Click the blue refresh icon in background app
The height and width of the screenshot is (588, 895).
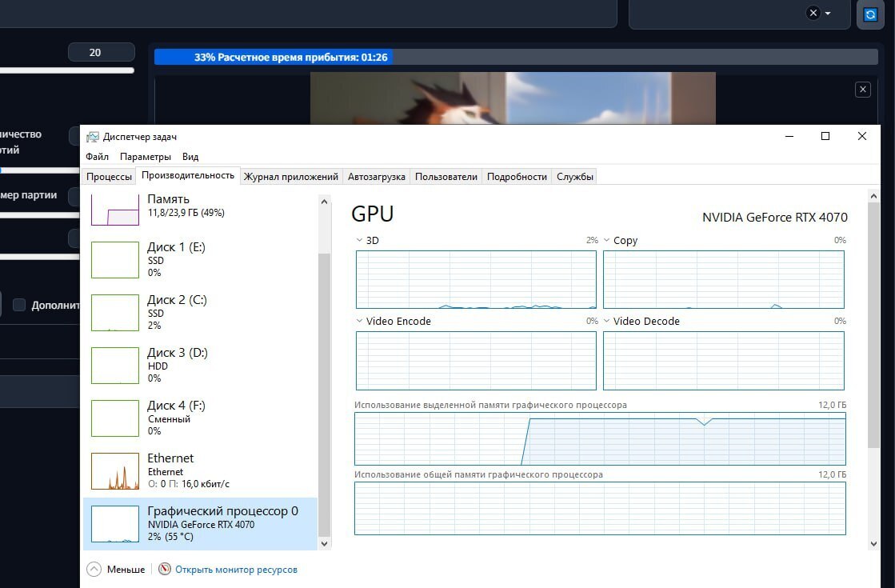[x=870, y=14]
